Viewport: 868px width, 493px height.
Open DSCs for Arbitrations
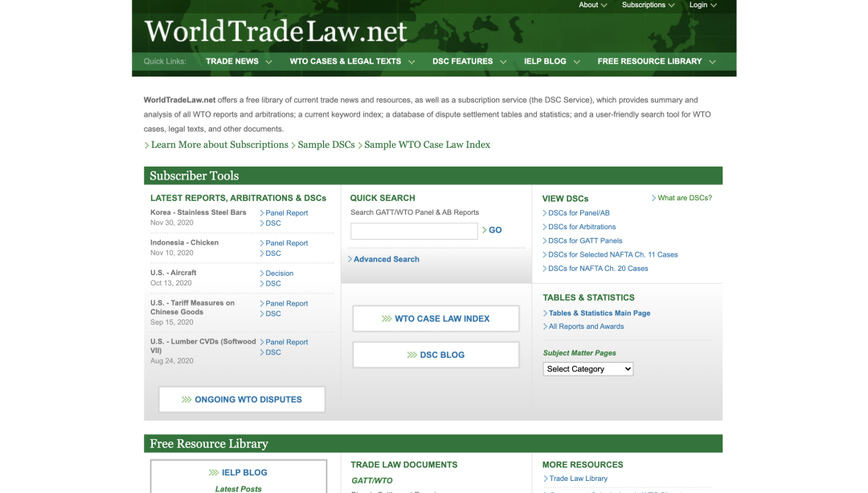coord(581,227)
